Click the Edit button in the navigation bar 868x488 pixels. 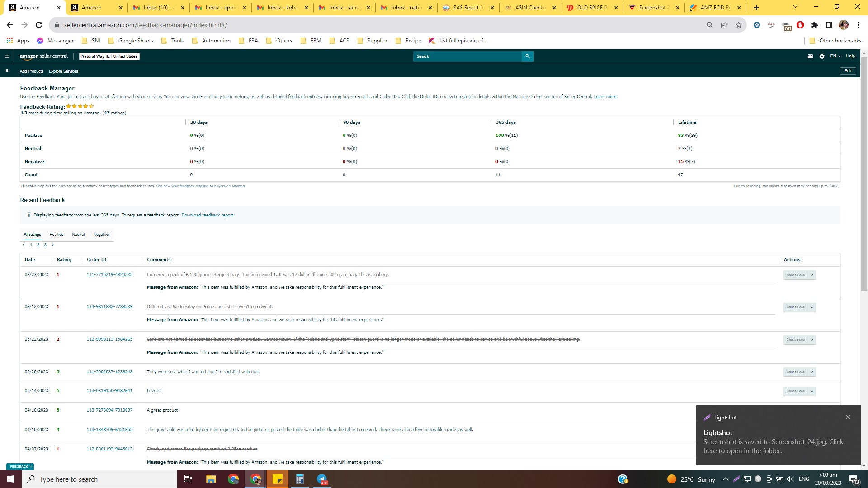coord(848,71)
